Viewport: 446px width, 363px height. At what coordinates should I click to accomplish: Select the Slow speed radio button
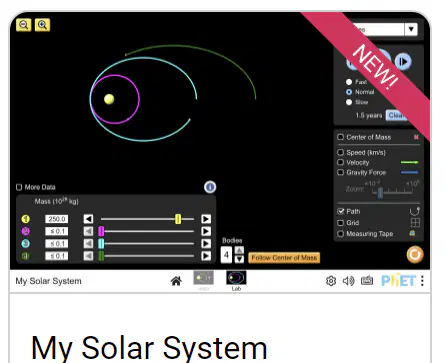click(x=349, y=102)
